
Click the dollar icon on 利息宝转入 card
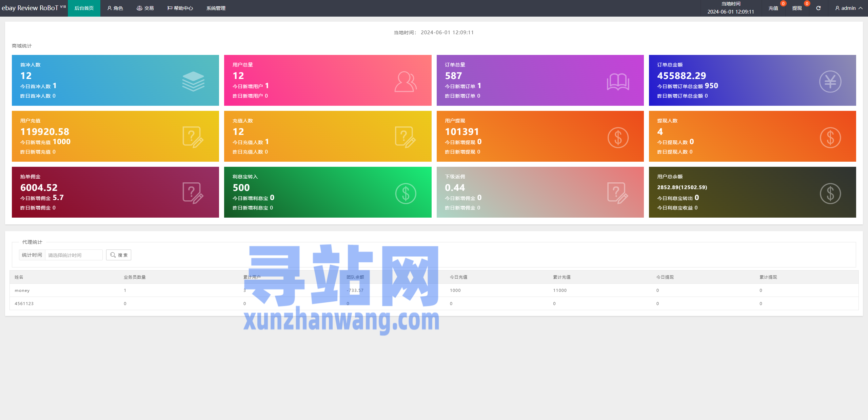pos(406,193)
